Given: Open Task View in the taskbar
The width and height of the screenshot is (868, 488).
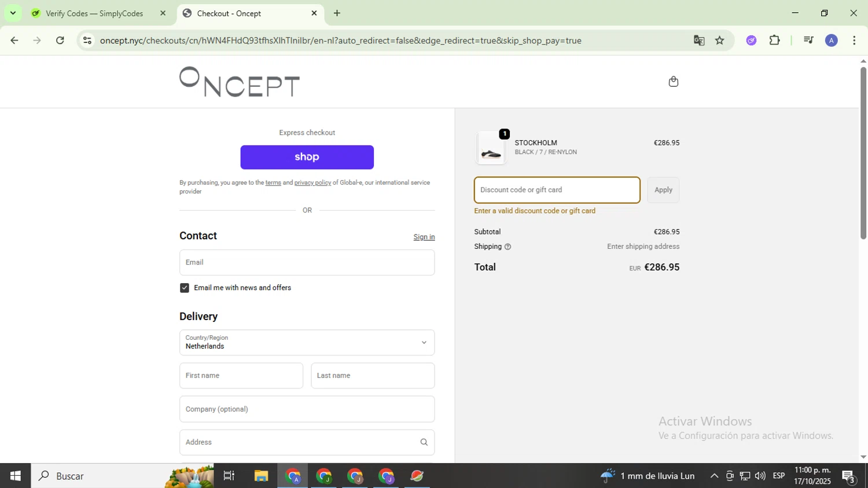Looking at the screenshot, I should point(229,476).
